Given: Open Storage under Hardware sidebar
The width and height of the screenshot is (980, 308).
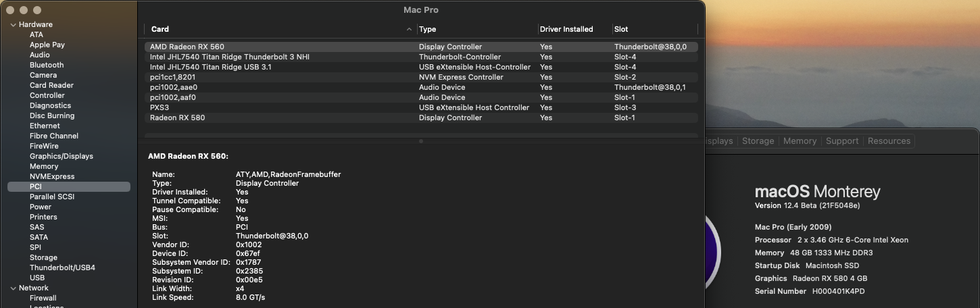Looking at the screenshot, I should (x=43, y=257).
